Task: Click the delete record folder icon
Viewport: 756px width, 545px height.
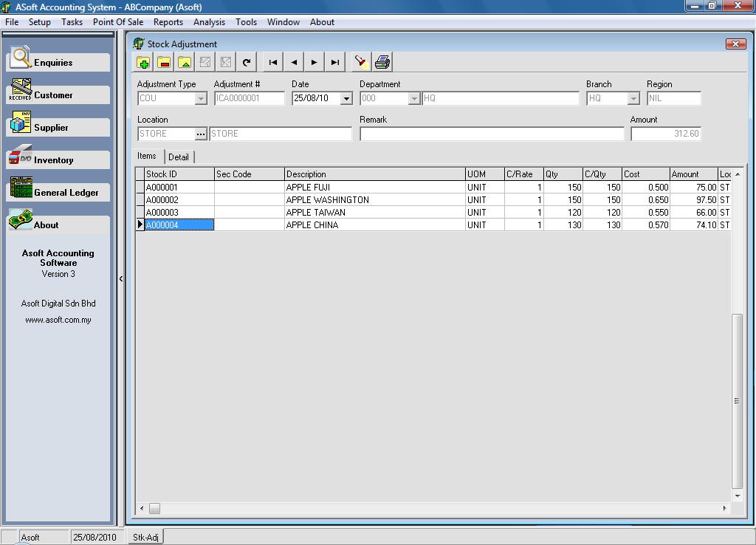Action: [x=164, y=62]
